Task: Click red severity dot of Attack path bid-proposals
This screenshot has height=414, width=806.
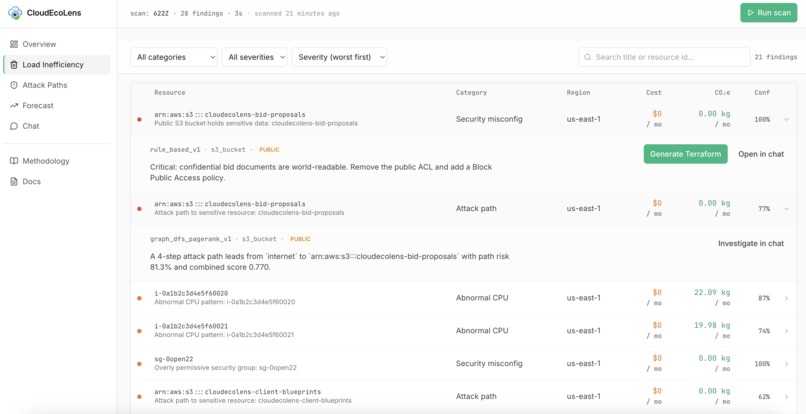Action: point(139,209)
